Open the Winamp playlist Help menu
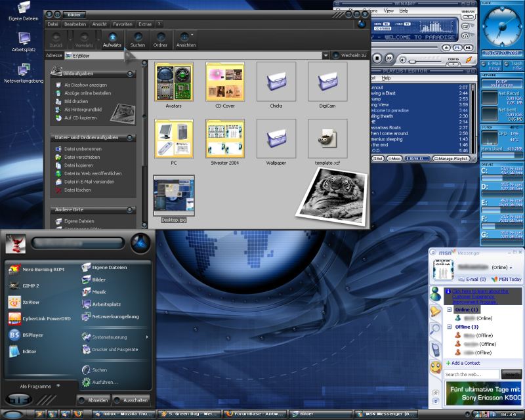The height and width of the screenshot is (420, 525). pyautogui.click(x=386, y=78)
